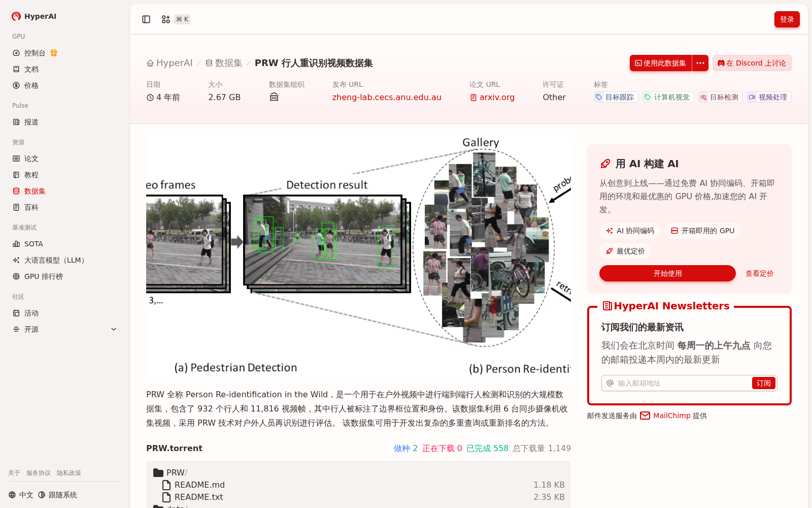Open 关于 footer link
812x508 pixels.
point(14,473)
